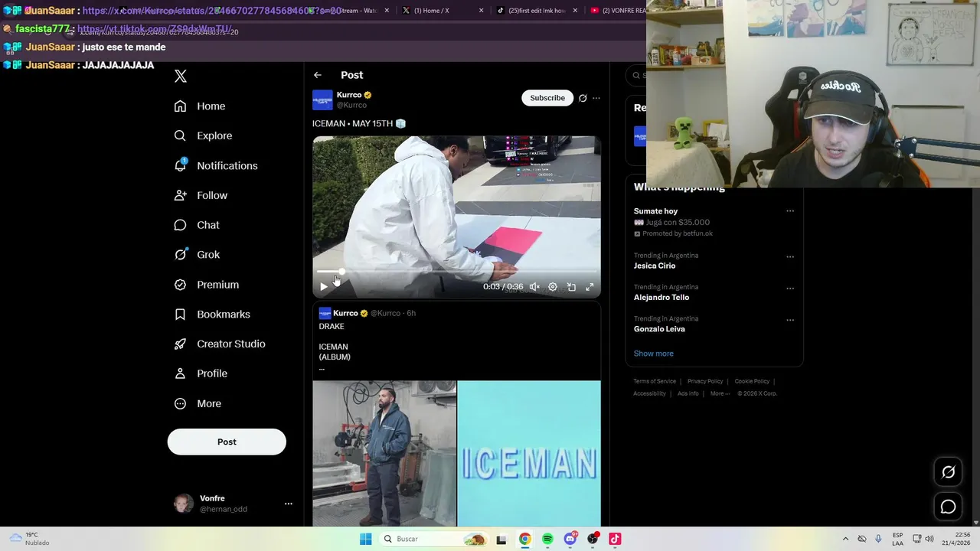Open Discord from the taskbar
Screen dimensions: 980x551
(570, 539)
